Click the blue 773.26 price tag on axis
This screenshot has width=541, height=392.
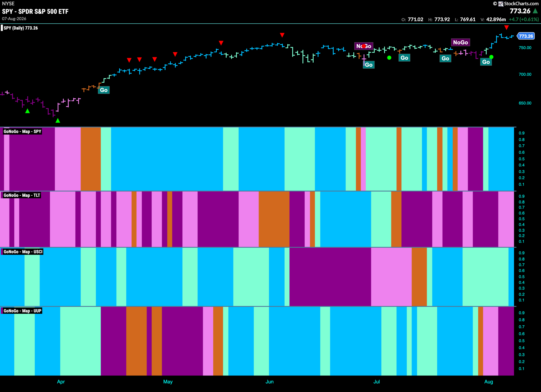(526, 36)
